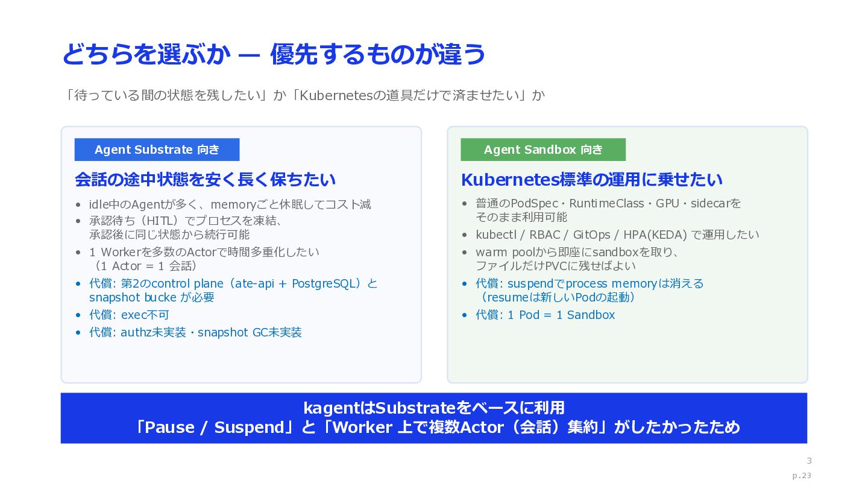Viewport: 868px width, 489px height.
Task: Click the Pause / Suspend line in banner
Action: [x=438, y=427]
